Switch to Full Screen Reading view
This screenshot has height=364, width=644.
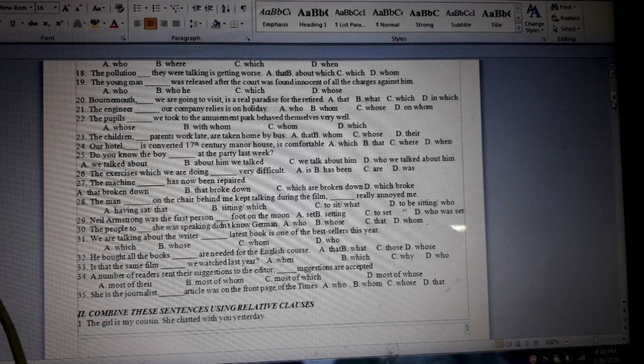[508, 344]
